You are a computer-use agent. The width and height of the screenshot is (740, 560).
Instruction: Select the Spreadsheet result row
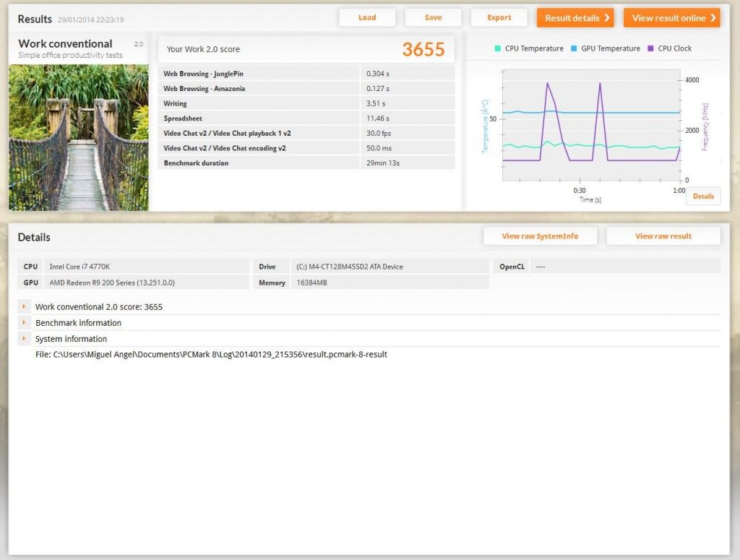306,118
